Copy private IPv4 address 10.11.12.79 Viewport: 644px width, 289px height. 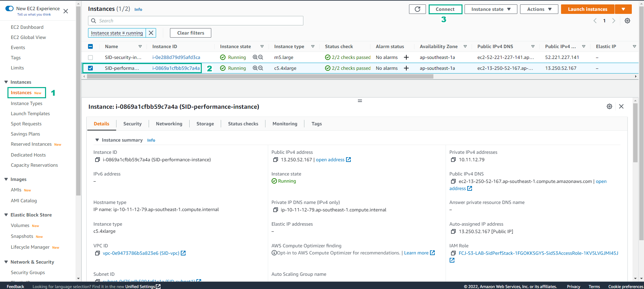[453, 160]
